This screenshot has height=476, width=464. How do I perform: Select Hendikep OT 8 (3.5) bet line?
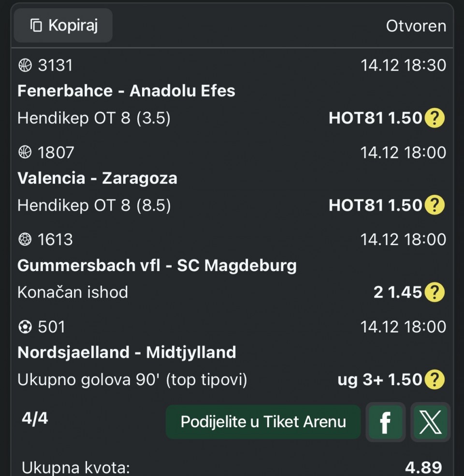click(94, 118)
